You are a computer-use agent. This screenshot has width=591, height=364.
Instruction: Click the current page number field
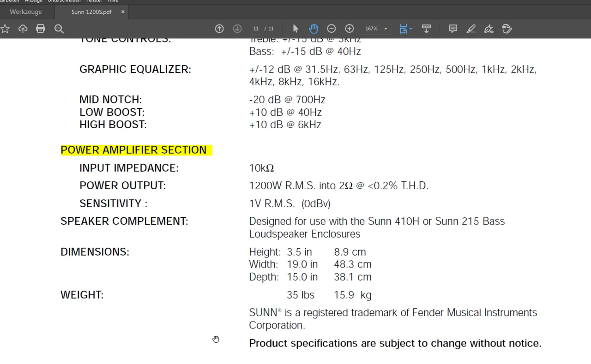coord(256,29)
